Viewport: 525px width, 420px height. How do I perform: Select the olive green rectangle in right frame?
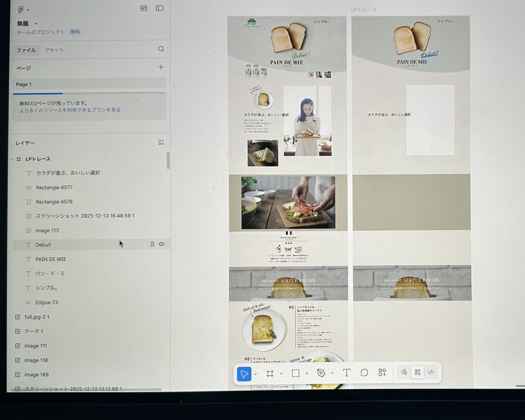pos(412,202)
